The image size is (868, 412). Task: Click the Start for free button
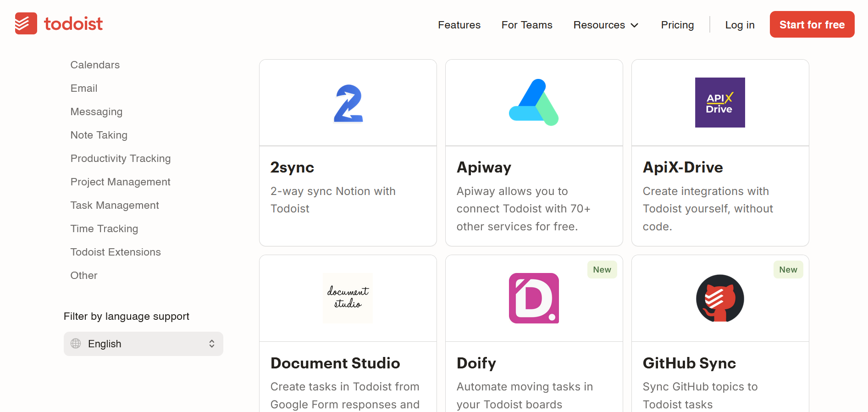(812, 24)
